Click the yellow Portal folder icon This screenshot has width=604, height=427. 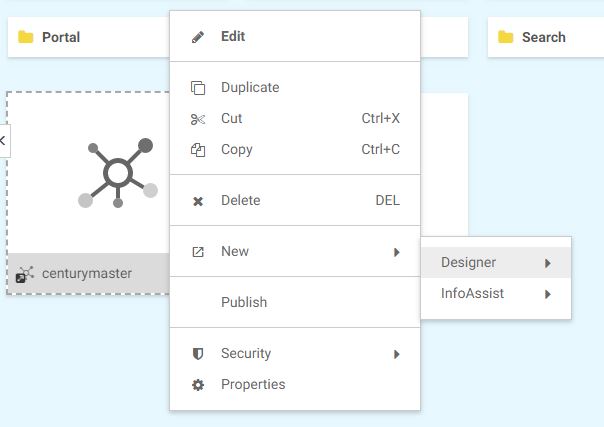click(x=26, y=38)
